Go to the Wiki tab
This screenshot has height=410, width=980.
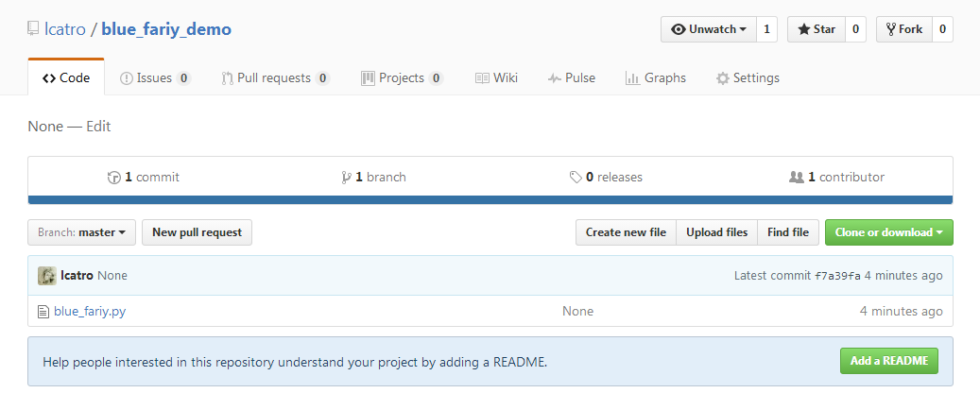(496, 78)
